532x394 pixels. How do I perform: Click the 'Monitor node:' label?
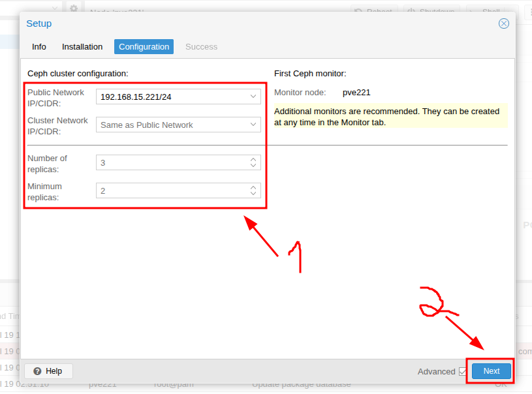[300, 93]
